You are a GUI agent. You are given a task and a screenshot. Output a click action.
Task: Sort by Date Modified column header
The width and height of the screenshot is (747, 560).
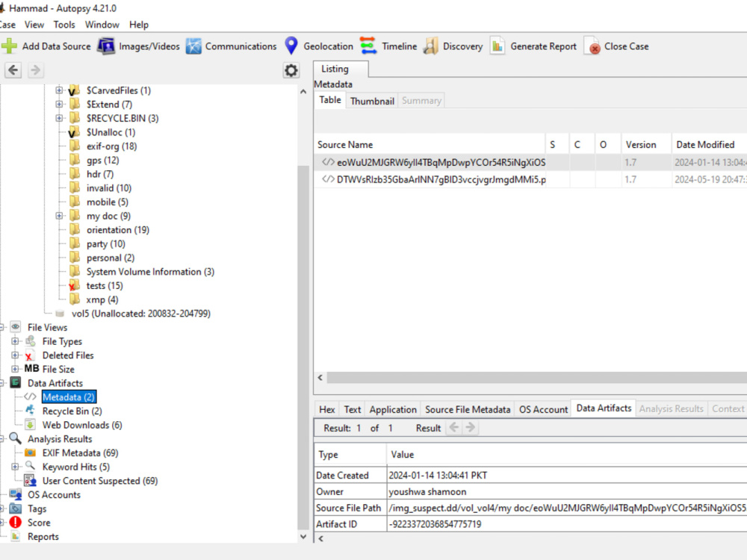[x=710, y=145]
